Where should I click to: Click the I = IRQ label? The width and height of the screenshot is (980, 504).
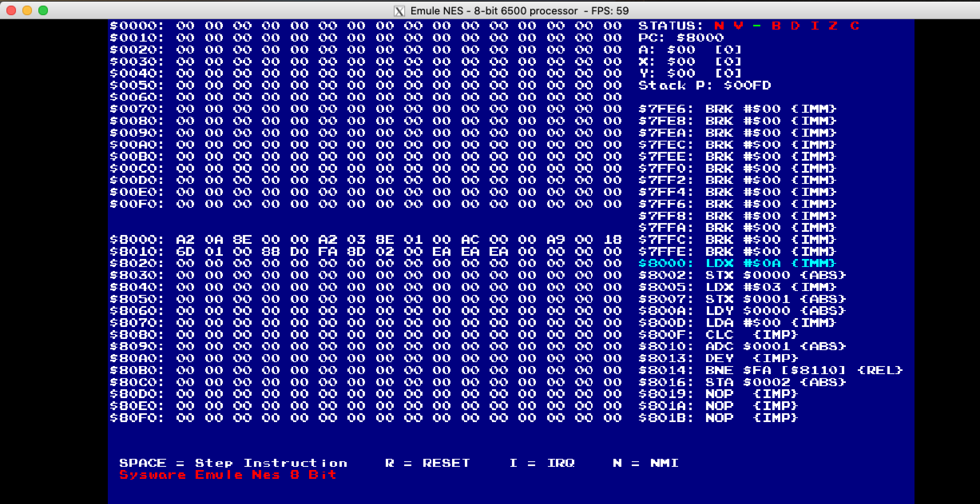click(542, 463)
